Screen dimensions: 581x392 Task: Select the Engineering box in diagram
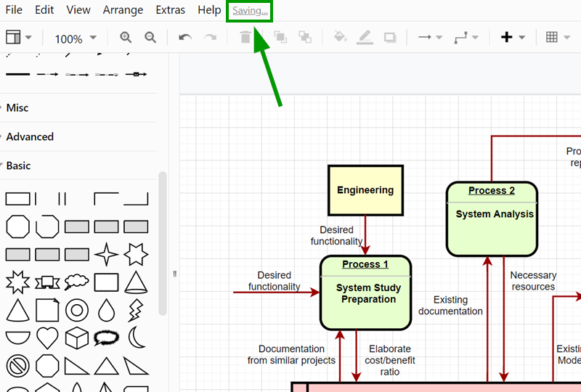click(x=365, y=190)
